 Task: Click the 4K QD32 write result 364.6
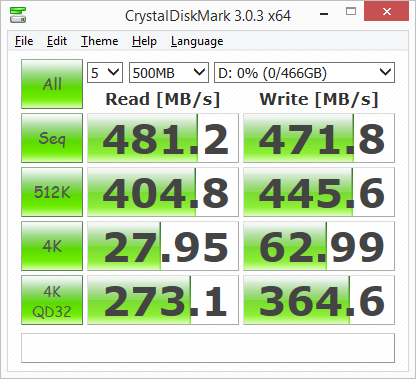319,300
